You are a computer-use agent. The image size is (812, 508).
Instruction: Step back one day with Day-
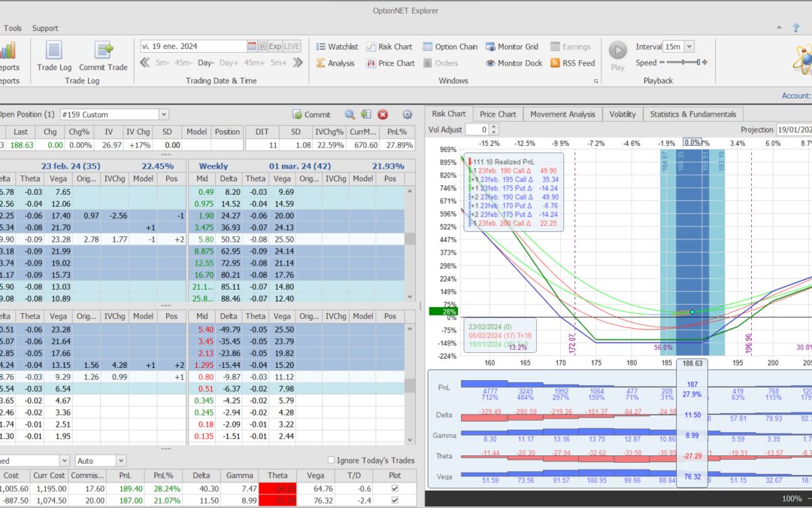tap(206, 63)
